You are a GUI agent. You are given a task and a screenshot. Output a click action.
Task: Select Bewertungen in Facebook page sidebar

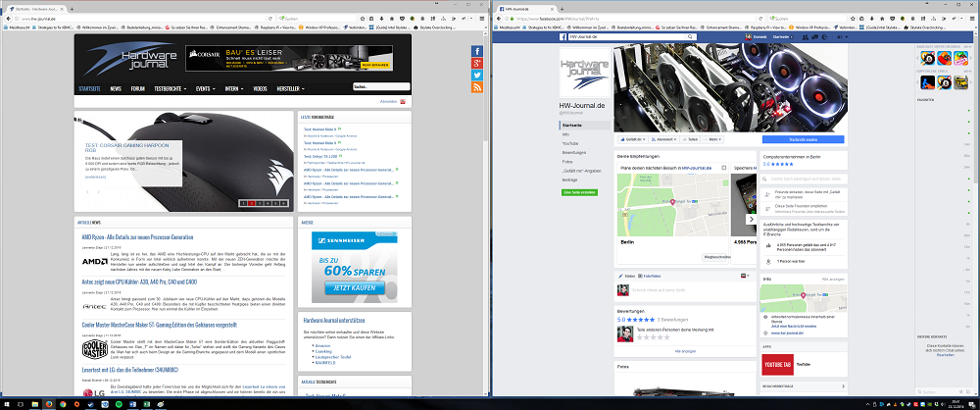(573, 153)
